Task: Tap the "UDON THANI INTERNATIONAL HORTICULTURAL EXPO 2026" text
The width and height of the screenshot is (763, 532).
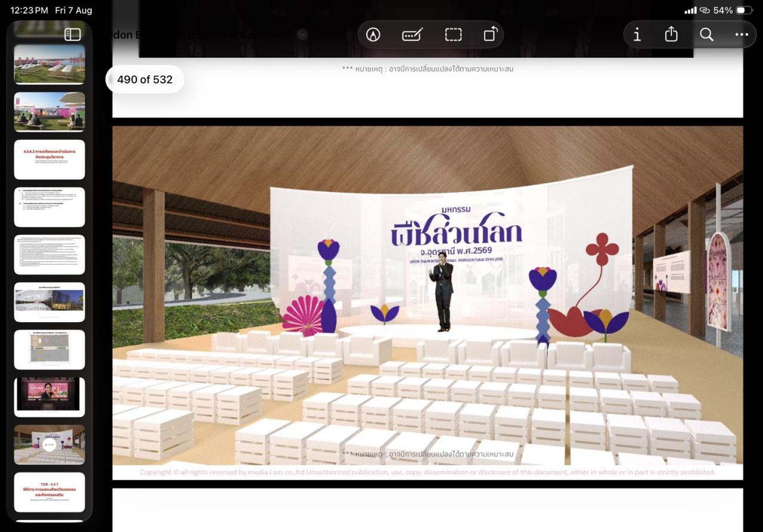Action: [x=457, y=261]
